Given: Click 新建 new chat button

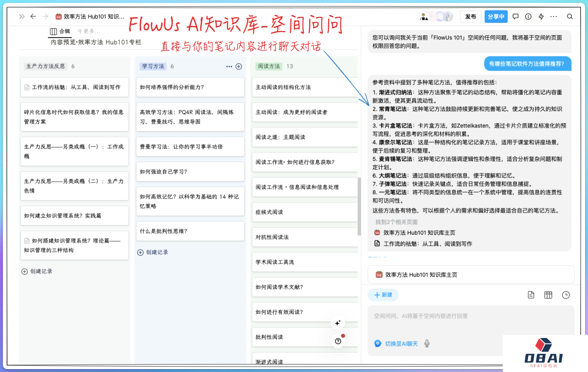Looking at the screenshot, I should pyautogui.click(x=383, y=295).
